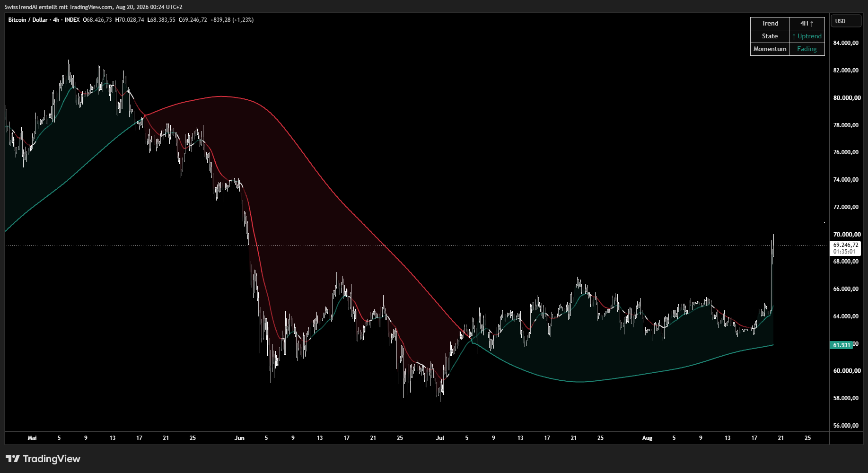Image resolution: width=868 pixels, height=473 pixels.
Task: Click the 58.000,00 price axis label
Action: click(846, 398)
